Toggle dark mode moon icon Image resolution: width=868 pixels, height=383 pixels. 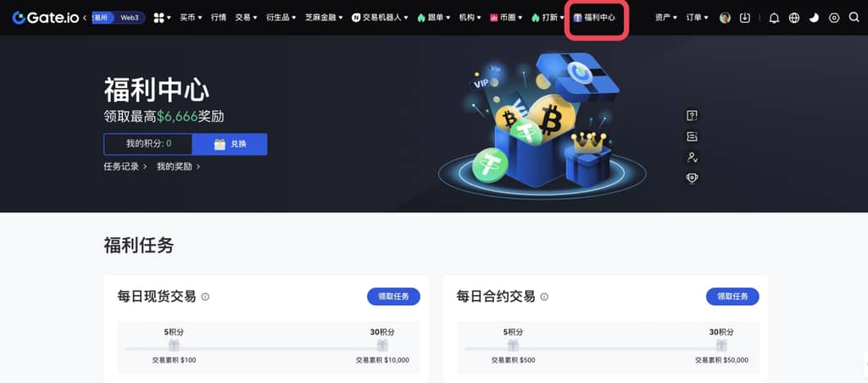click(814, 18)
